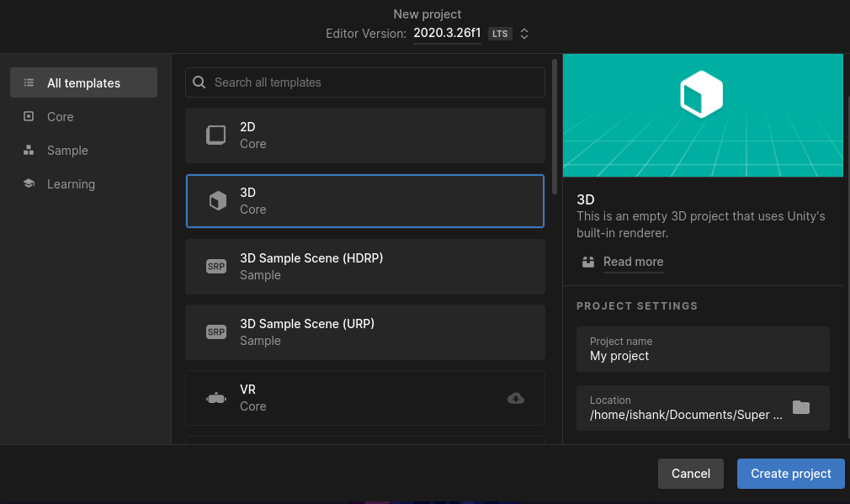
Task: Click the New project title text
Action: coord(428,14)
